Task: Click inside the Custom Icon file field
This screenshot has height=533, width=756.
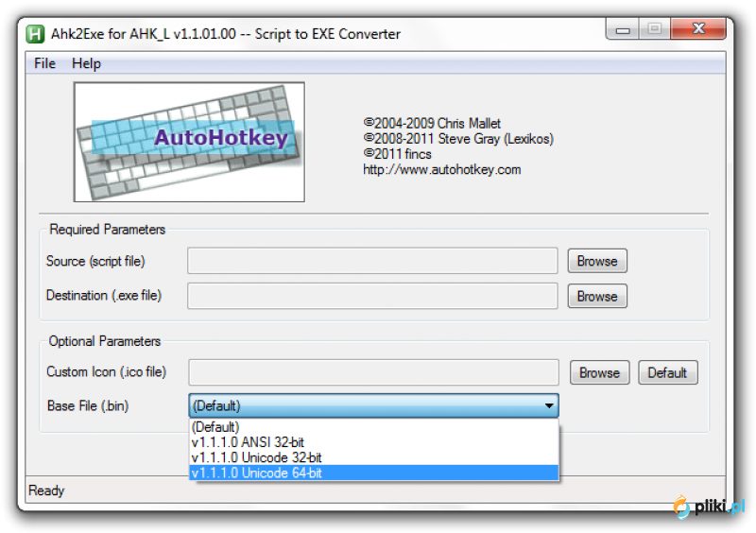Action: [373, 372]
